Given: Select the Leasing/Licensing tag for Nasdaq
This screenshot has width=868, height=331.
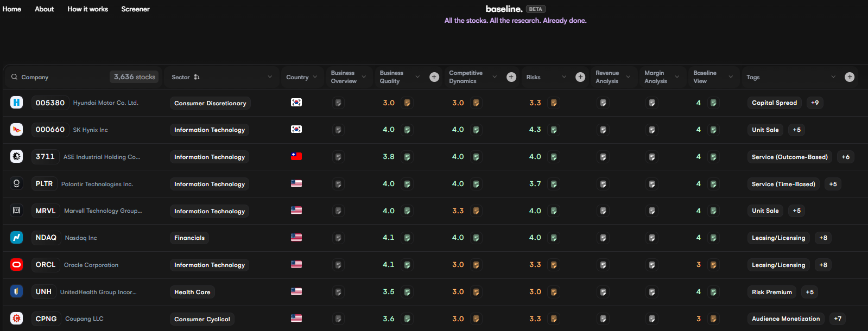Looking at the screenshot, I should point(778,238).
